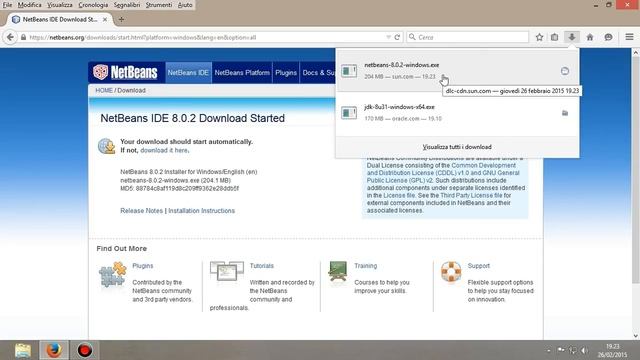Viewport: 640px width, 360px height.
Task: Open the Training link
Action: tap(365, 266)
